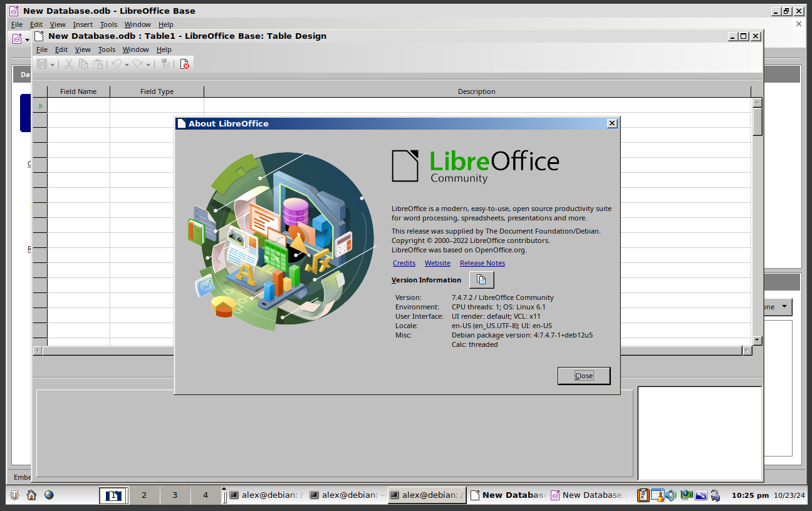This screenshot has width=812, height=511.
Task: Switch to workspace 3 in the pager
Action: 175,495
